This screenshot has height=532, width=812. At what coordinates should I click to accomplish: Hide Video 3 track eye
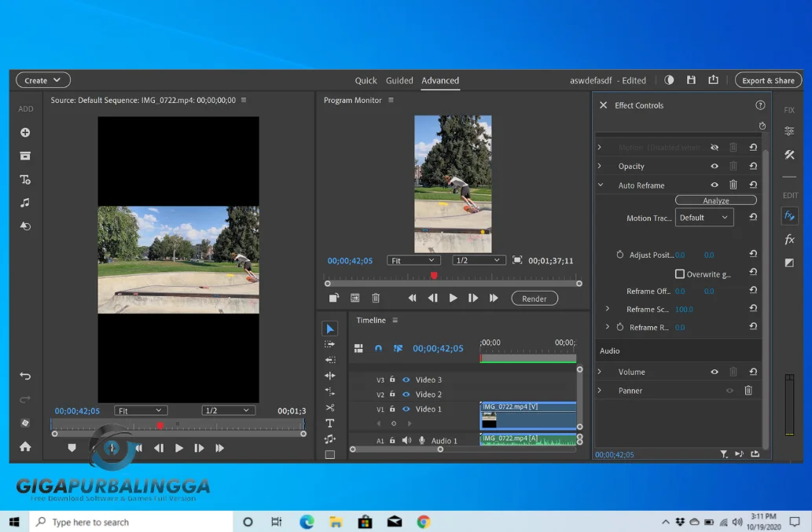coord(406,380)
